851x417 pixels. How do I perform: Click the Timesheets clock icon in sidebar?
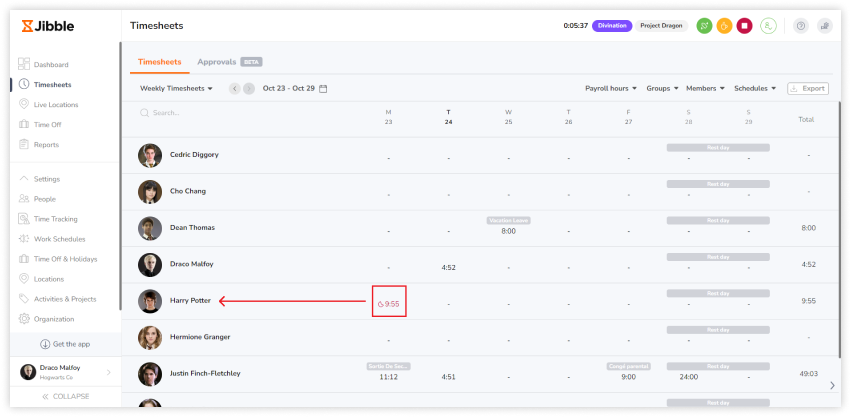click(x=24, y=84)
